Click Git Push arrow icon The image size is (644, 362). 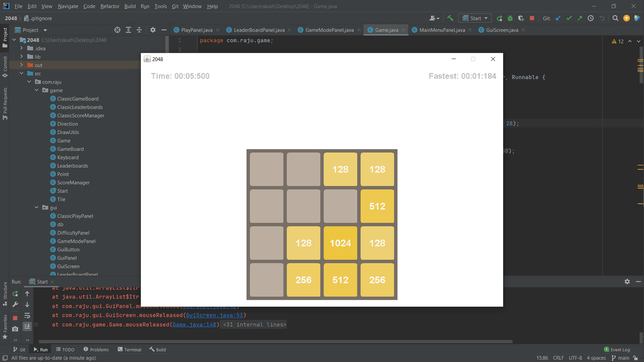580,18
